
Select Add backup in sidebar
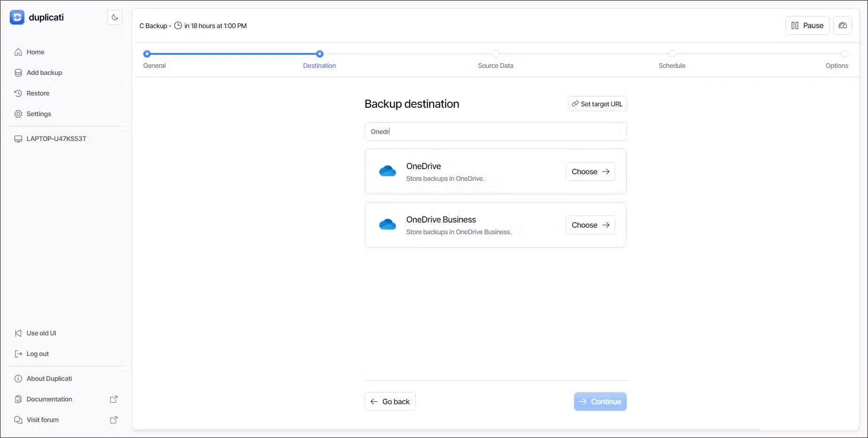pyautogui.click(x=44, y=73)
